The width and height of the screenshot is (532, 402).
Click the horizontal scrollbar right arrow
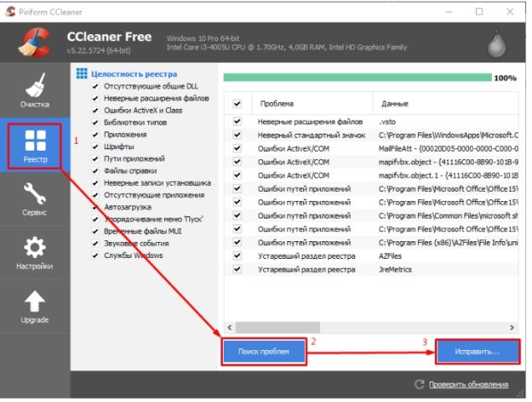tap(512, 327)
